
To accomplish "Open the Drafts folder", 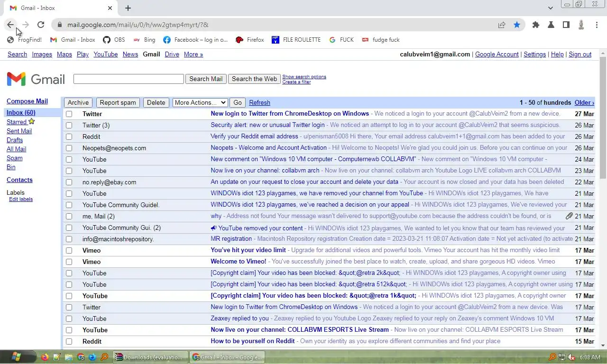I will click(x=15, y=140).
